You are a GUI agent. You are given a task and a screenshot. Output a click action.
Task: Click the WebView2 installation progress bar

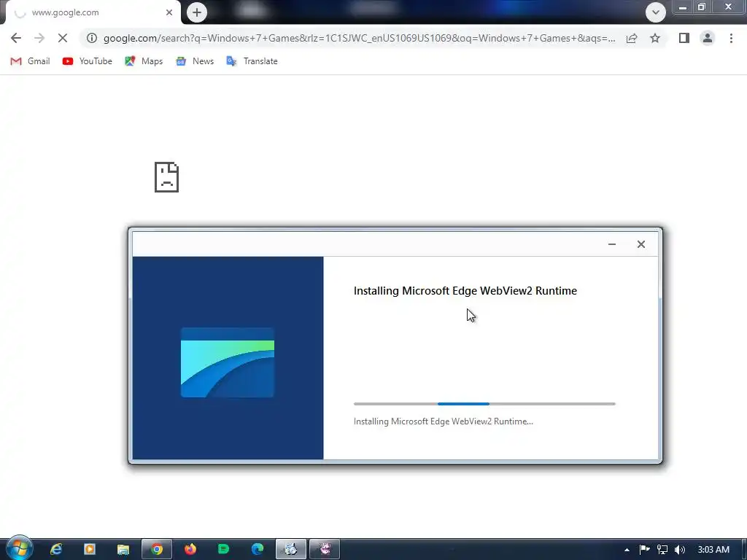484,404
